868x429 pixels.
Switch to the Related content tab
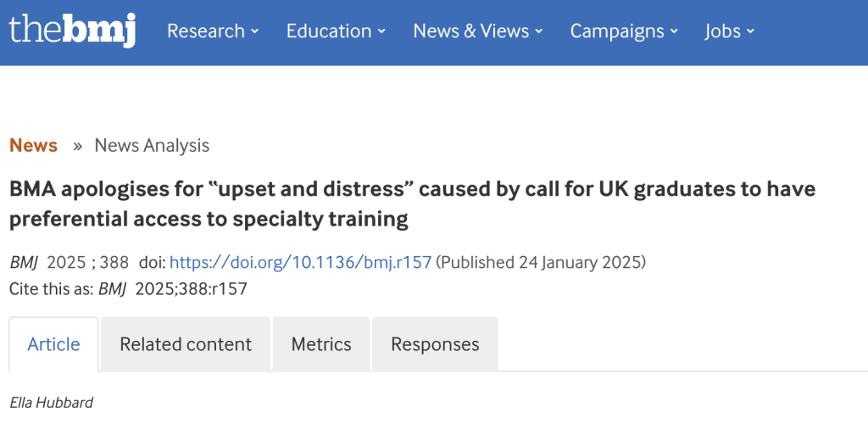pos(186,344)
